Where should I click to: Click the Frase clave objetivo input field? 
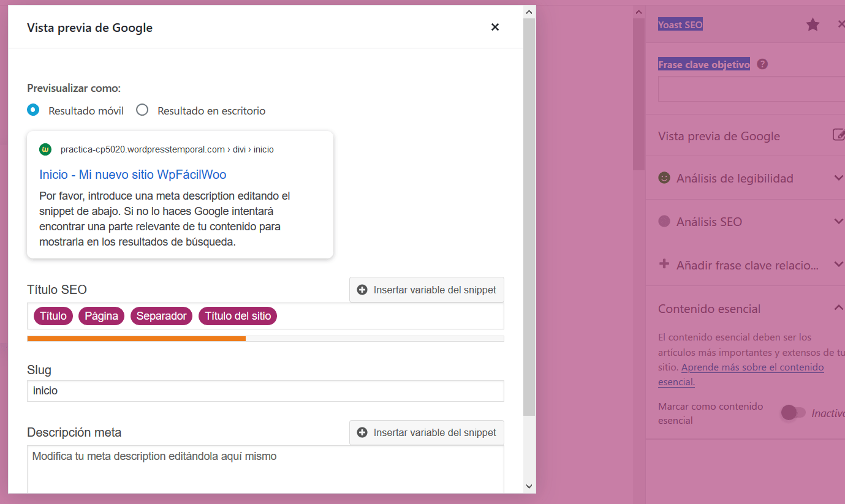pyautogui.click(x=751, y=89)
